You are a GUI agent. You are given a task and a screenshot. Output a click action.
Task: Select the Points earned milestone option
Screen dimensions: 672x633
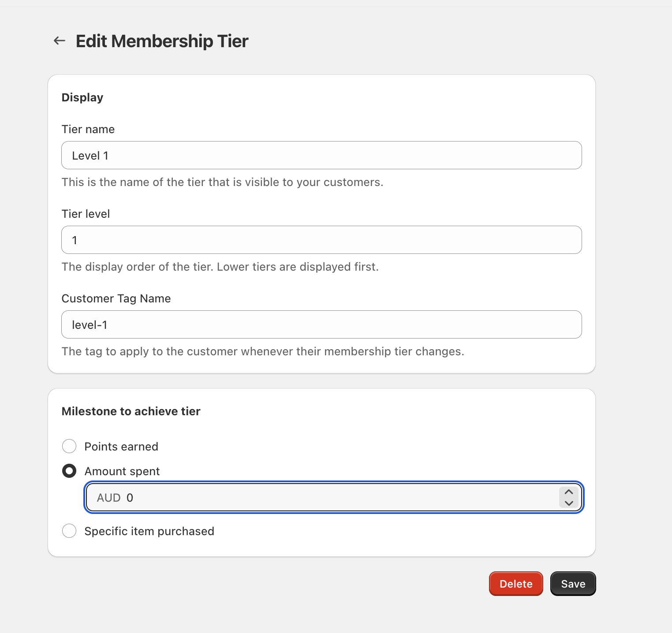(x=69, y=446)
